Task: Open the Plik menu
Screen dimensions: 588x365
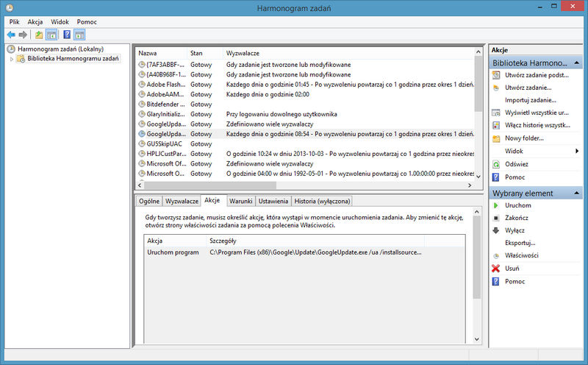Action: (14, 22)
